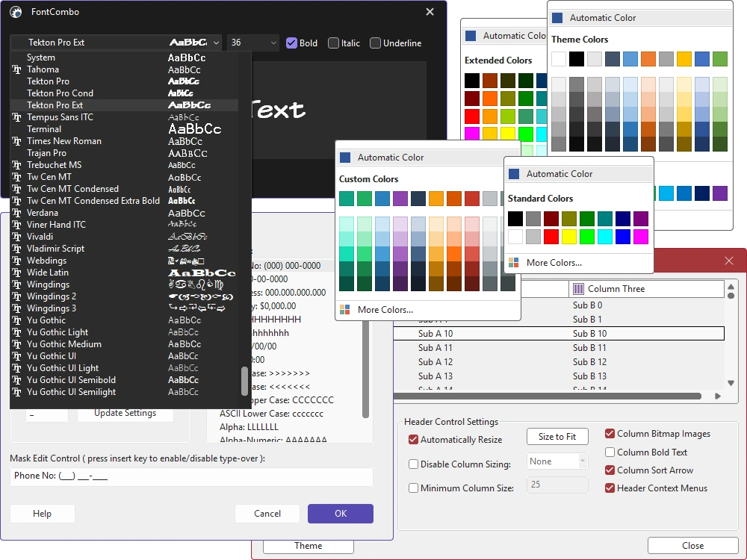Viewport: 747px width, 560px height.
Task: Uncheck Column Bitmap Images
Action: click(x=610, y=433)
